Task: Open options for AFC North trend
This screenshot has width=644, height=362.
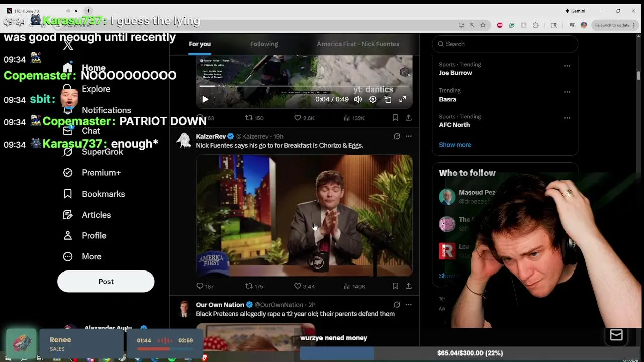Action: tap(567, 118)
